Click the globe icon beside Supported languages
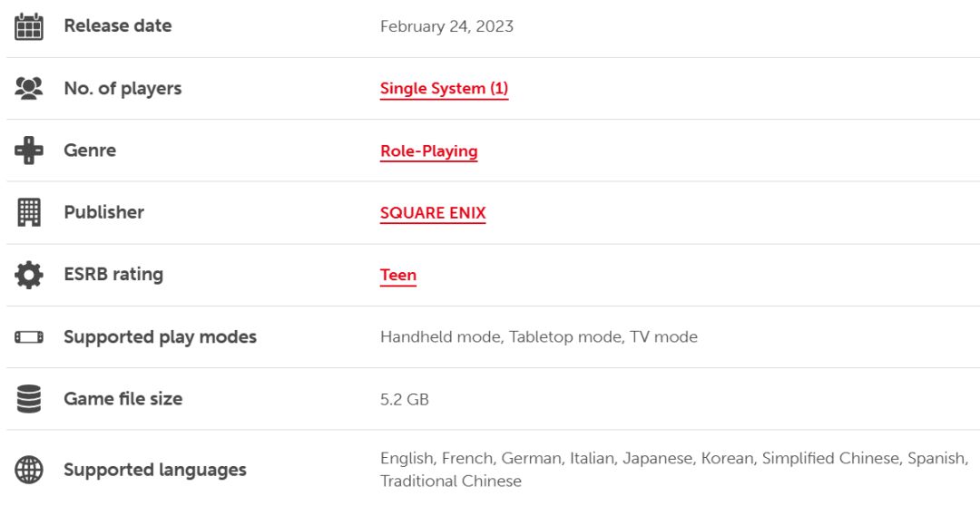This screenshot has height=506, width=980. [x=29, y=470]
